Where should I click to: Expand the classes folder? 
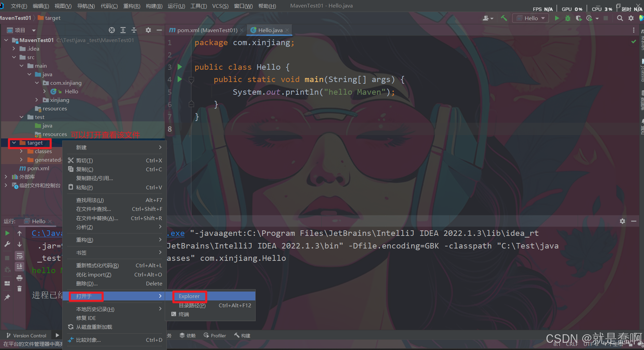tap(21, 151)
